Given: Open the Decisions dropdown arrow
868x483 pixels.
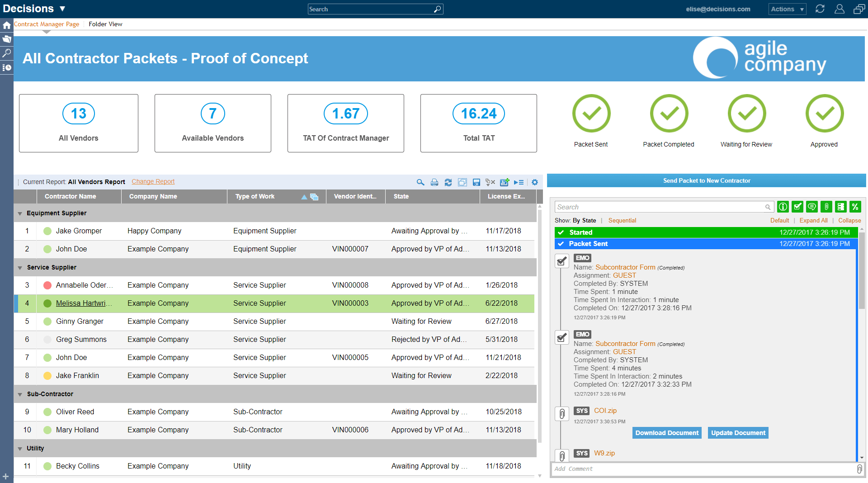Looking at the screenshot, I should coord(62,9).
